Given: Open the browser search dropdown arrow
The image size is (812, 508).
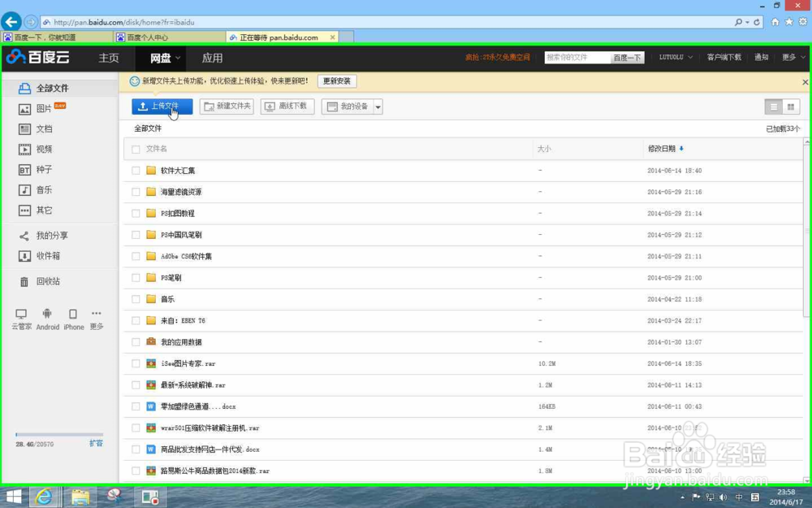Looking at the screenshot, I should point(747,22).
